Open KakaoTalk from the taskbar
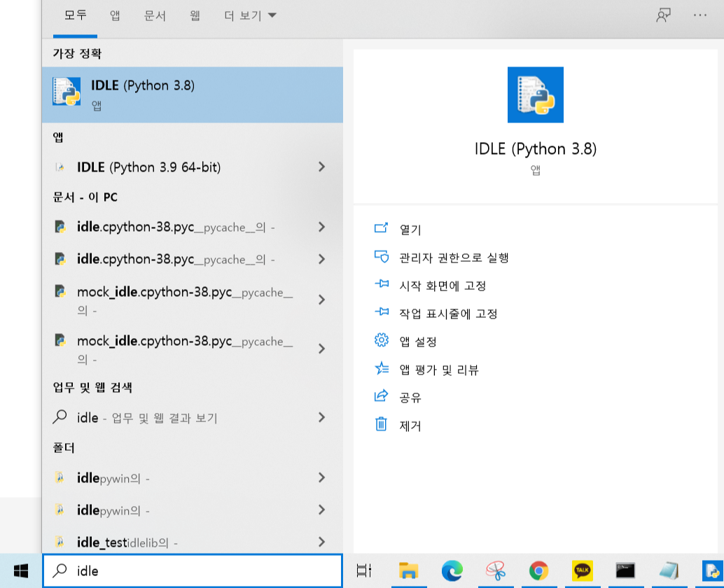 tap(583, 571)
